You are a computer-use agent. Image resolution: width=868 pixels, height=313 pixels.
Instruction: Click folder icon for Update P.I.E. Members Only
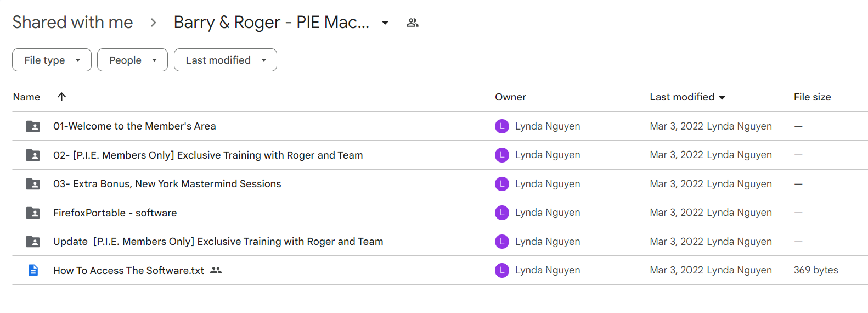(x=33, y=242)
